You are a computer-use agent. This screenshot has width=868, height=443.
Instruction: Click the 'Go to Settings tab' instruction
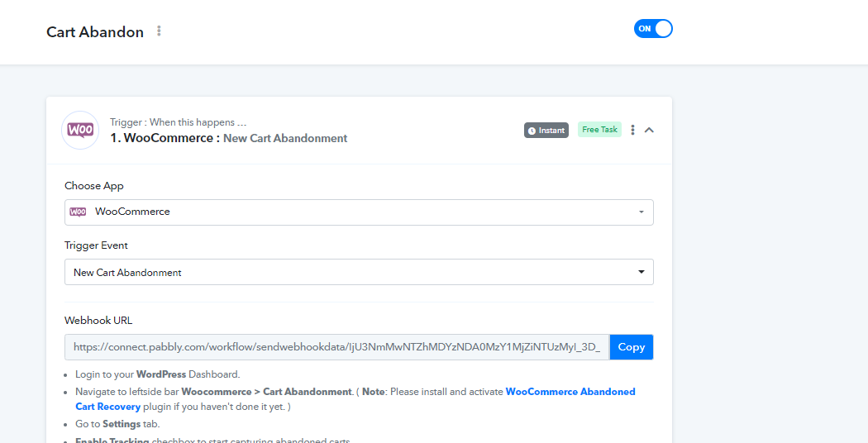tap(117, 424)
